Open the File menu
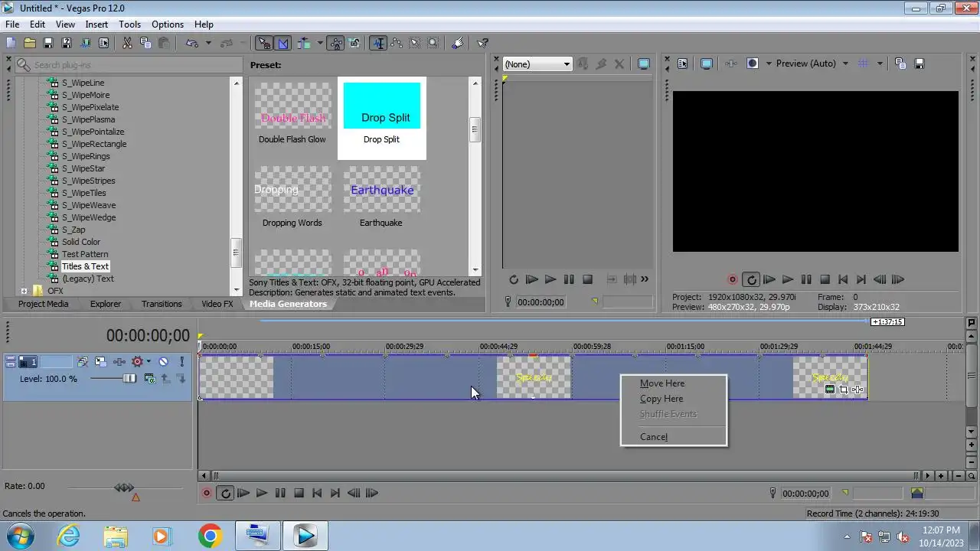Viewport: 980px width, 551px height. (x=12, y=24)
